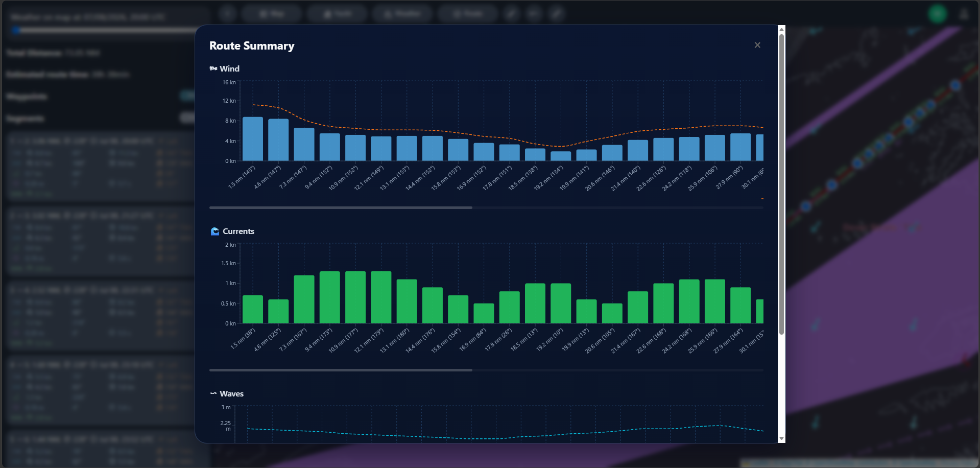The width and height of the screenshot is (980, 468).
Task: Close the Route Summary dialog
Action: click(757, 45)
